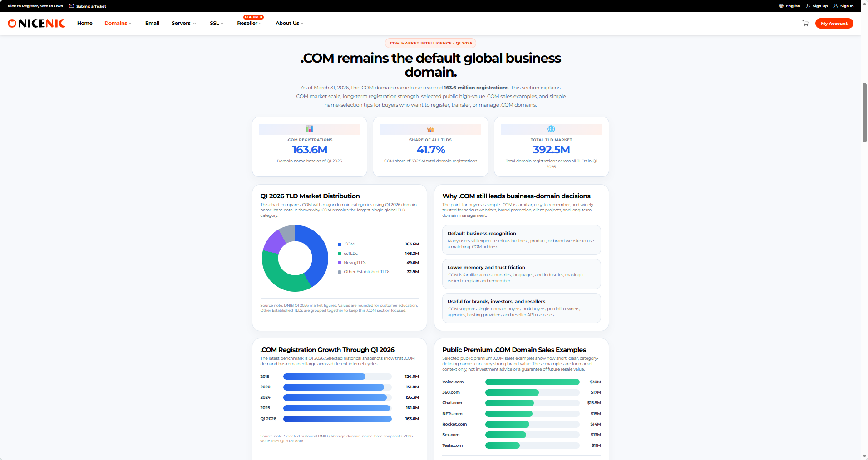Expand the About Us menu

coord(289,23)
